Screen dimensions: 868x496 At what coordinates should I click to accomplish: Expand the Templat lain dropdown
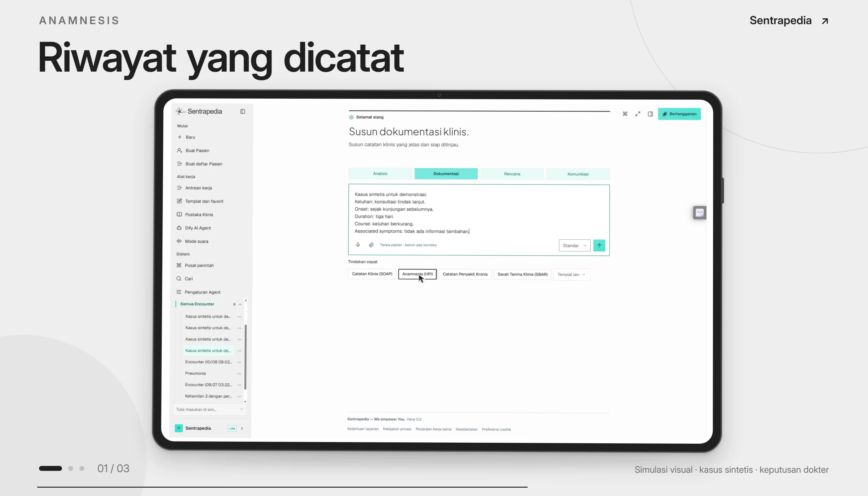tap(572, 274)
